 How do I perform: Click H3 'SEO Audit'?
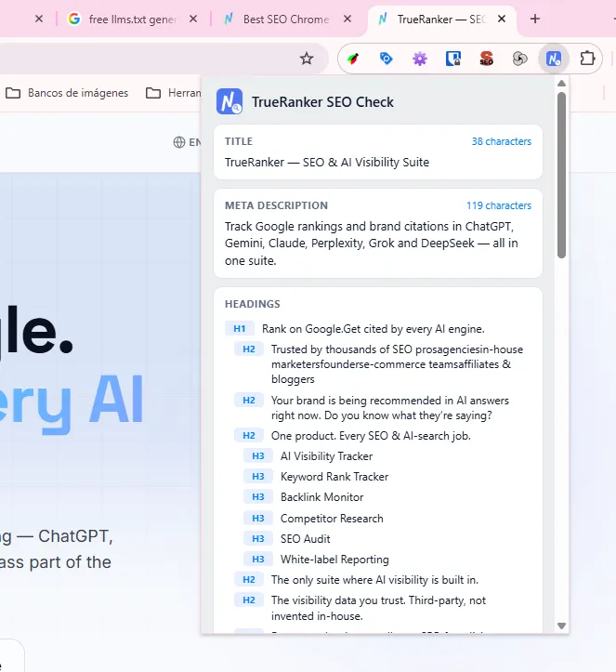(305, 539)
